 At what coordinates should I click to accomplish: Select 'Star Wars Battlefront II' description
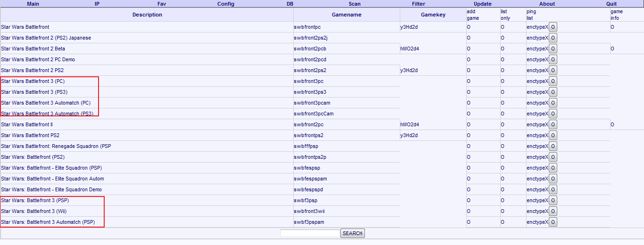pyautogui.click(x=27, y=125)
